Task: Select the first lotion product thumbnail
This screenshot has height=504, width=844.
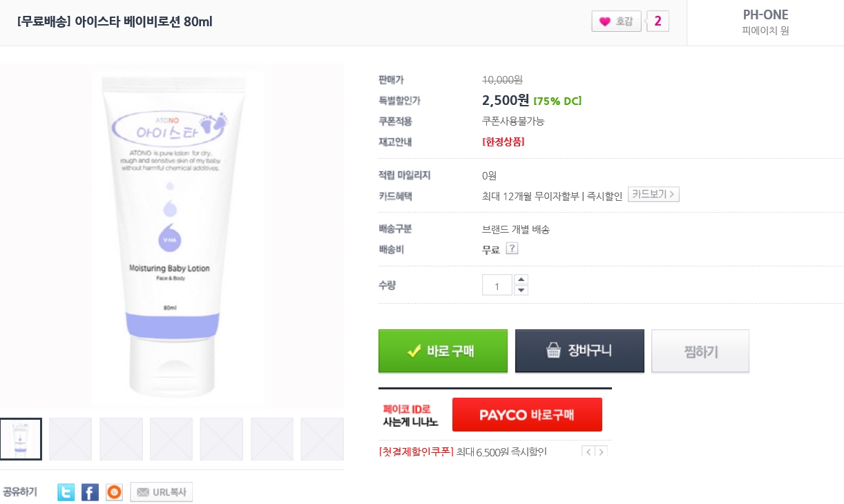Action: [21, 439]
